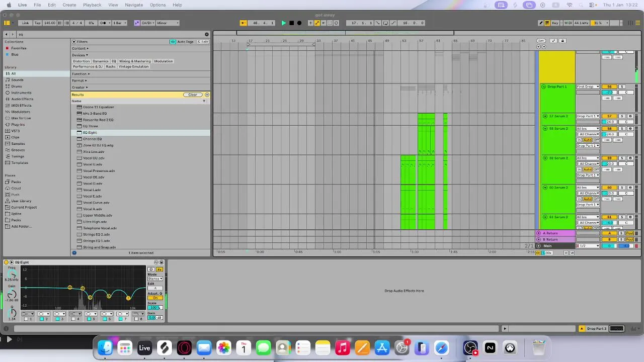Click the Link button
Viewport: 644px width, 362px height.
tap(25, 23)
